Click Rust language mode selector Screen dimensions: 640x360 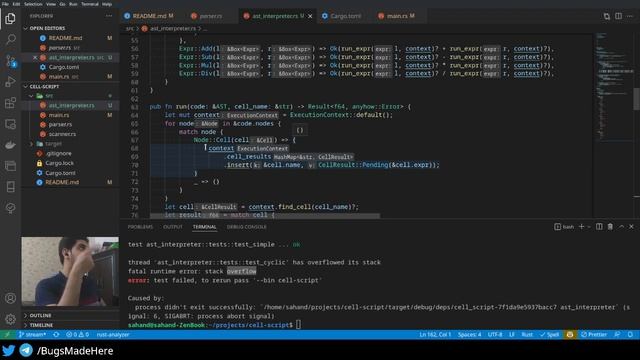click(527, 334)
